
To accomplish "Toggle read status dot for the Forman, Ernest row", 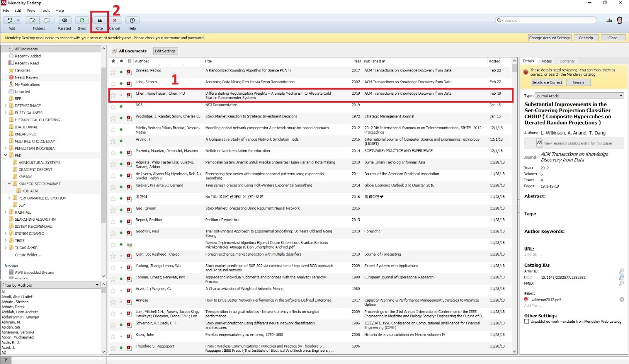I will 121,279.
